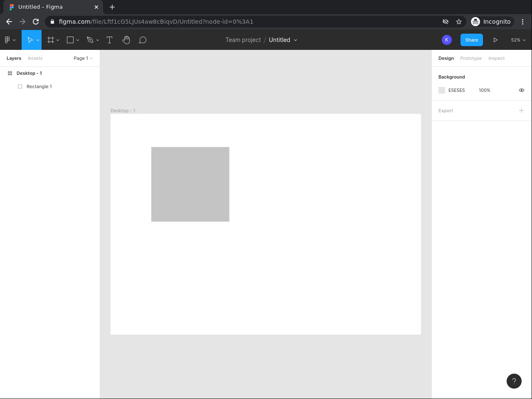Click the blue Share button
The image size is (532, 399).
click(471, 40)
